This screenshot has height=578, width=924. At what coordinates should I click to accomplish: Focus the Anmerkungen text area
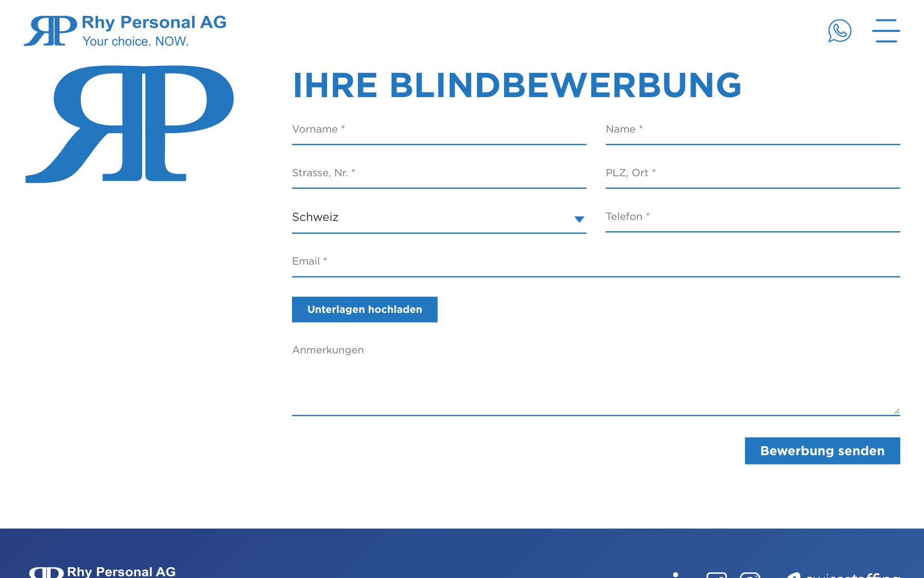point(596,377)
